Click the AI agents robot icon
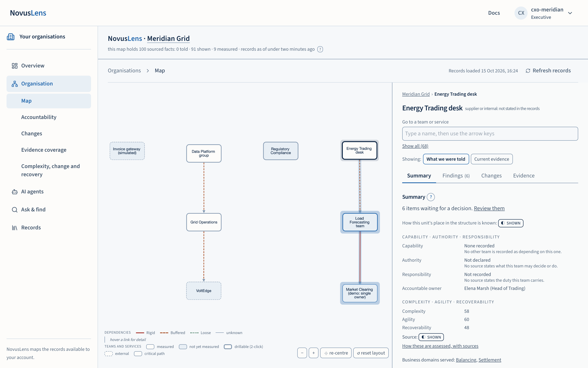The height and width of the screenshot is (368, 588). click(14, 192)
